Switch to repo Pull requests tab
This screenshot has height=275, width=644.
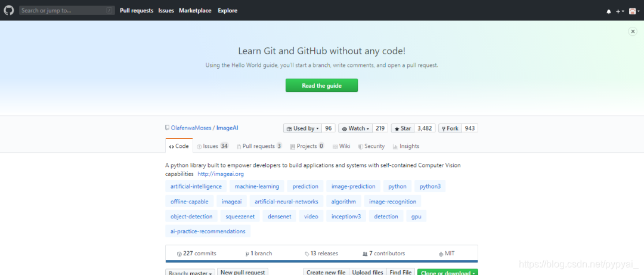click(259, 146)
